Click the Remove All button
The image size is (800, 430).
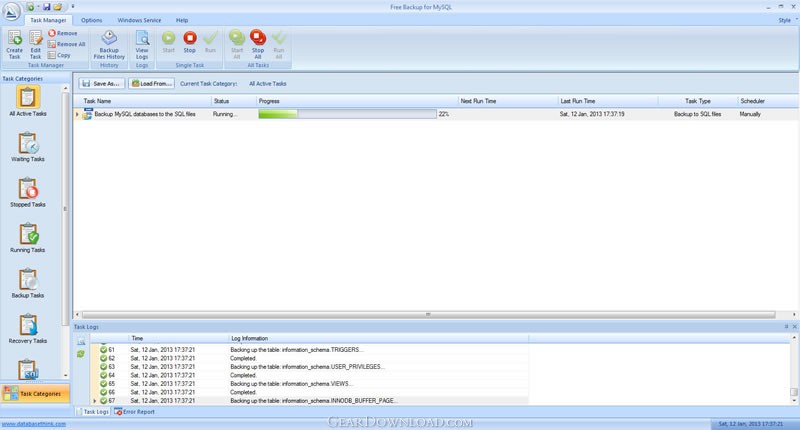(66, 44)
